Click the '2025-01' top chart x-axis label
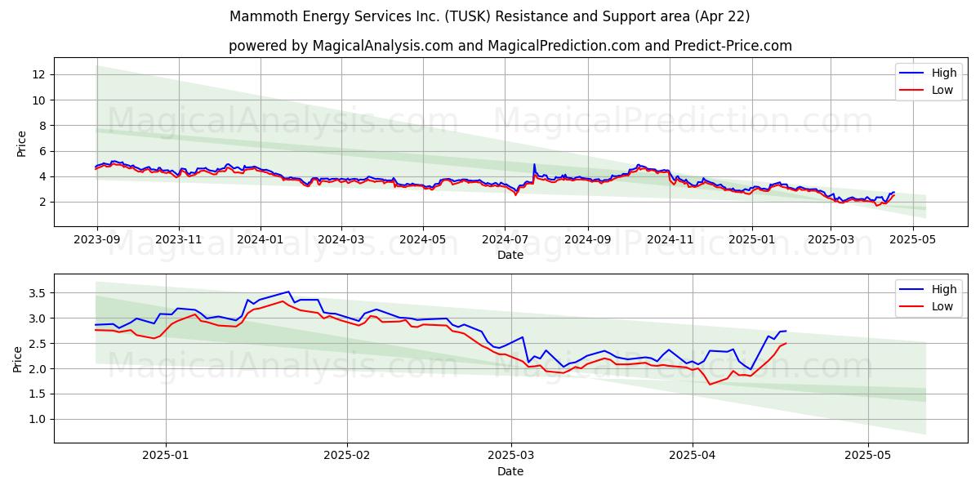 point(751,240)
